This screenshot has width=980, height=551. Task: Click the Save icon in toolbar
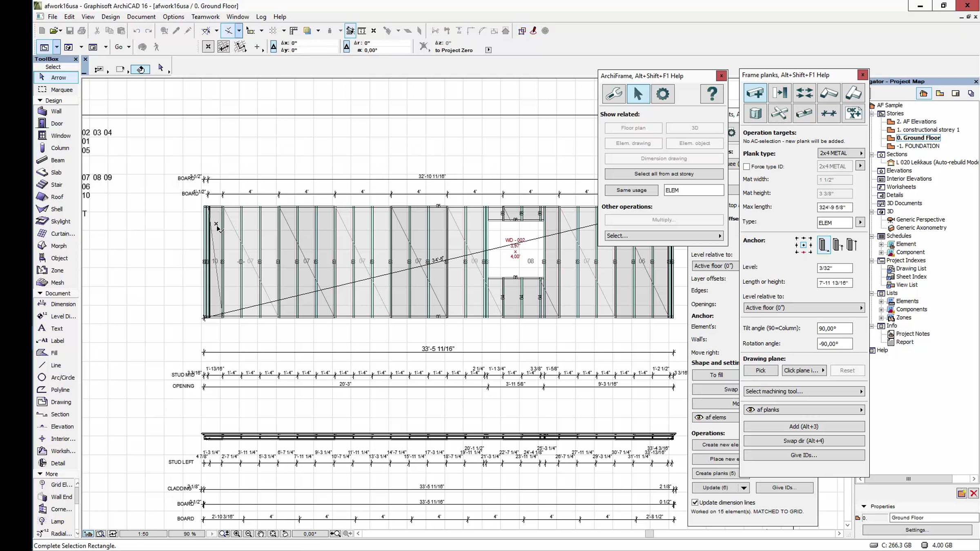[70, 31]
